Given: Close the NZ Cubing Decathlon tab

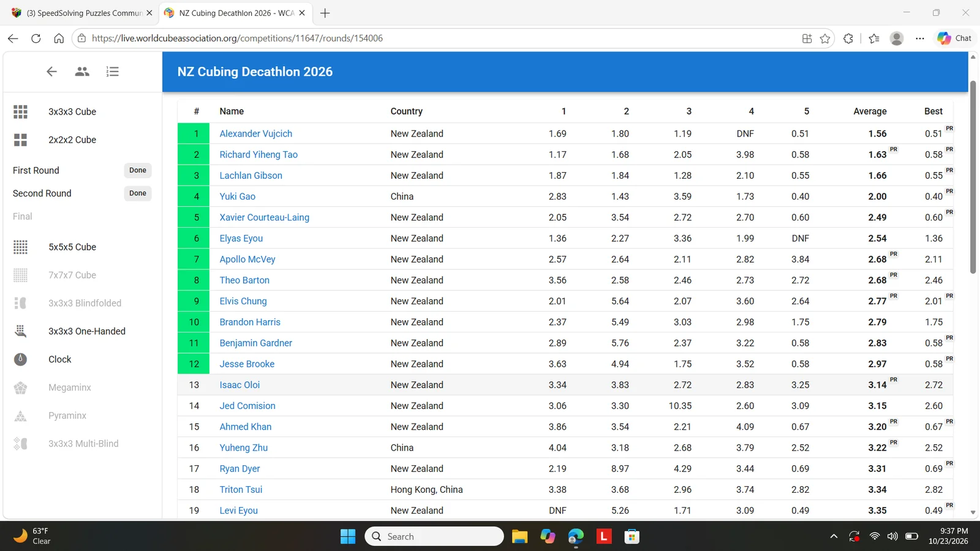Looking at the screenshot, I should click(x=302, y=13).
